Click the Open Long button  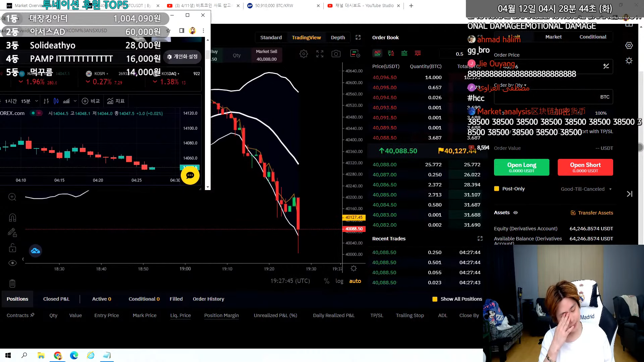click(x=522, y=167)
